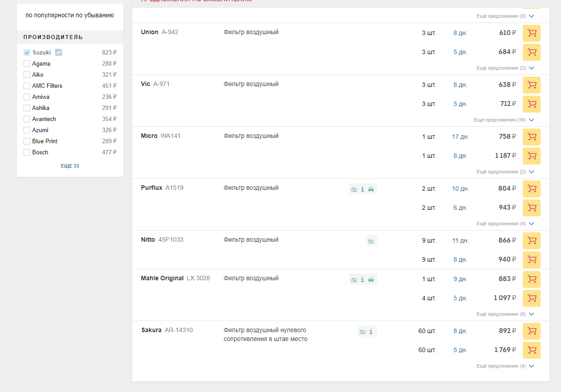Tick the Blue Print manufacturer checkbox
The width and height of the screenshot is (561, 392).
click(x=27, y=141)
